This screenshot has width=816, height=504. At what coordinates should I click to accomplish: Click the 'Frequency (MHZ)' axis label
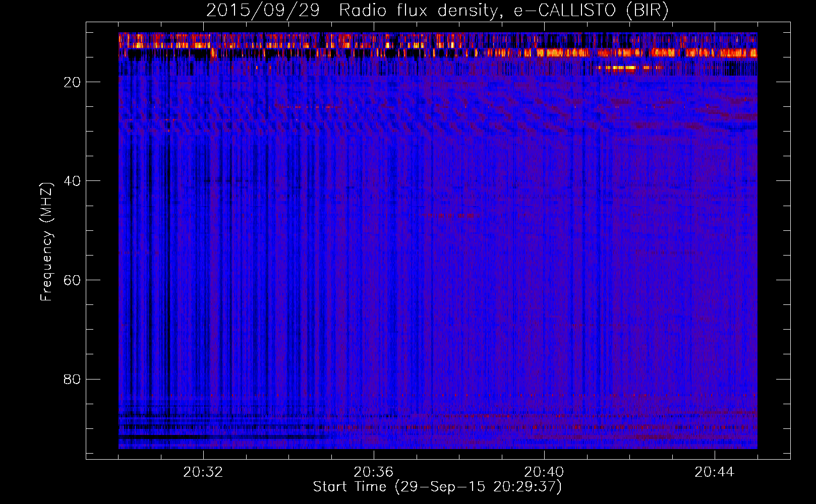click(x=46, y=242)
